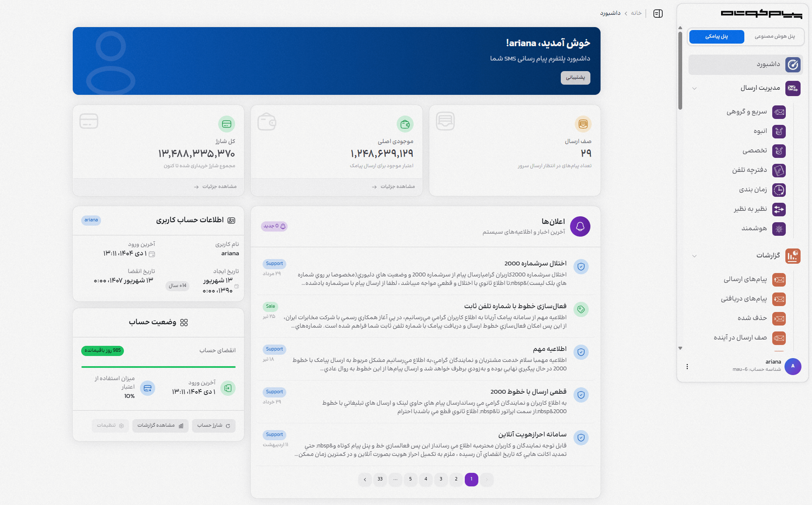Expand the مدیریت ارسال section
Viewport: 812px width, 505px height.
(x=694, y=88)
